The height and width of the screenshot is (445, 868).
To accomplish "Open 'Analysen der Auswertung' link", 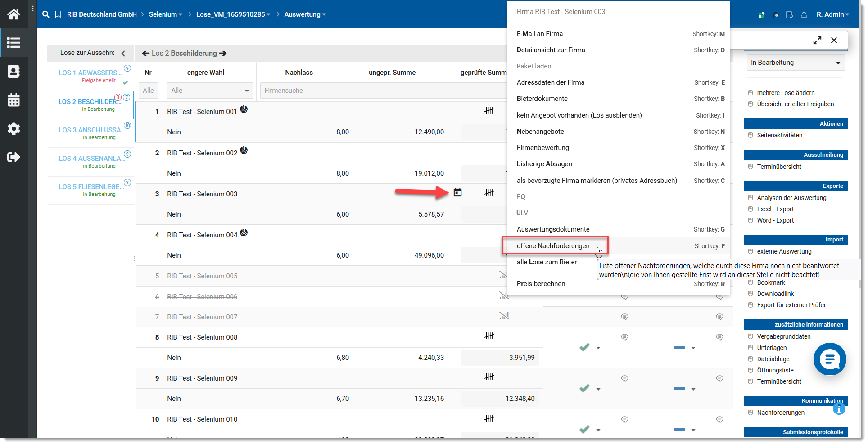I will [791, 198].
